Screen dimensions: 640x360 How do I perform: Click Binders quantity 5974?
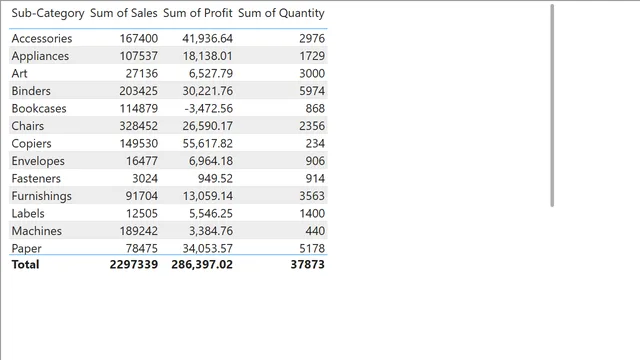coord(312,91)
